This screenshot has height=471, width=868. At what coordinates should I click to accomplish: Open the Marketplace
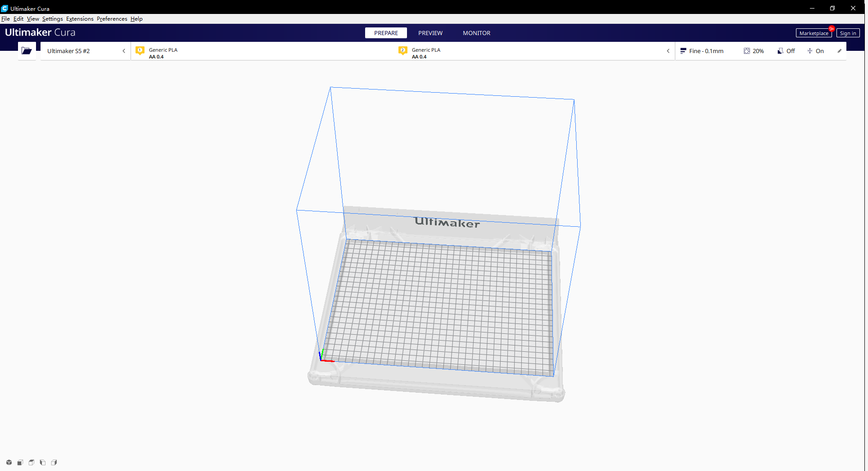pyautogui.click(x=814, y=33)
